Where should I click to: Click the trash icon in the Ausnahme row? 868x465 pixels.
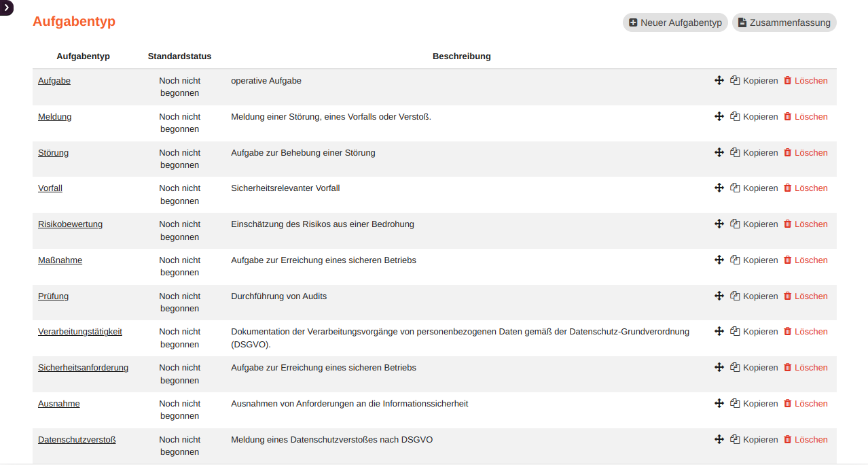[787, 403]
